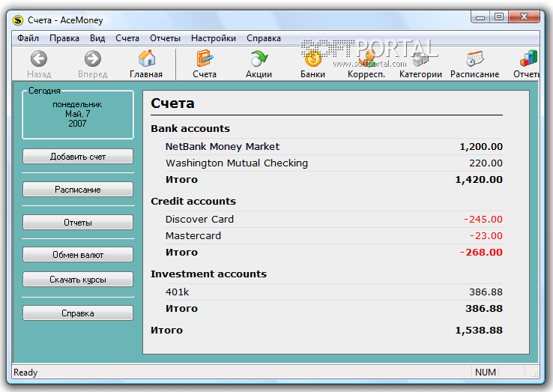This screenshot has width=553, height=392.
Task: Click the 1,538.88 grand total
Action: [479, 331]
